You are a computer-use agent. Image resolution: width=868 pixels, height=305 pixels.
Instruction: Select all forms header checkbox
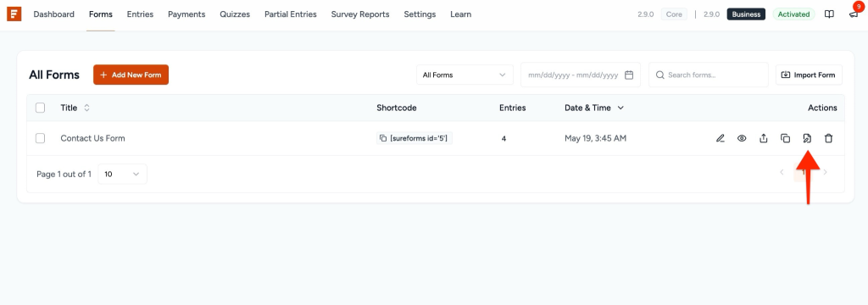pos(41,108)
